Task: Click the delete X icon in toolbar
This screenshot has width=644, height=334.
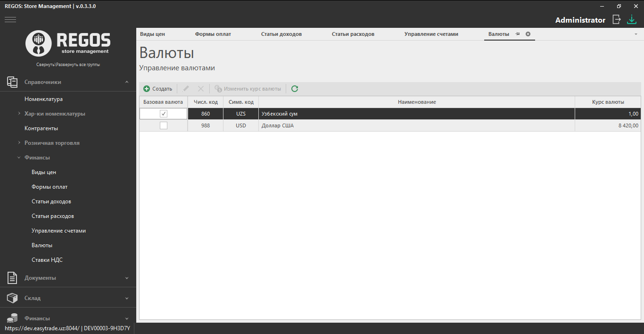Action: click(201, 89)
